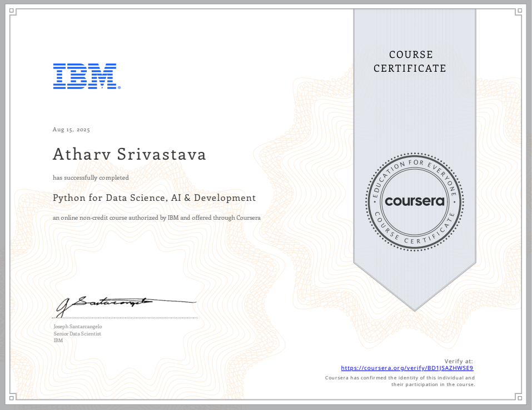Open the coursera.org verification link
Image resolution: width=532 pixels, height=410 pixels.
tap(407, 368)
